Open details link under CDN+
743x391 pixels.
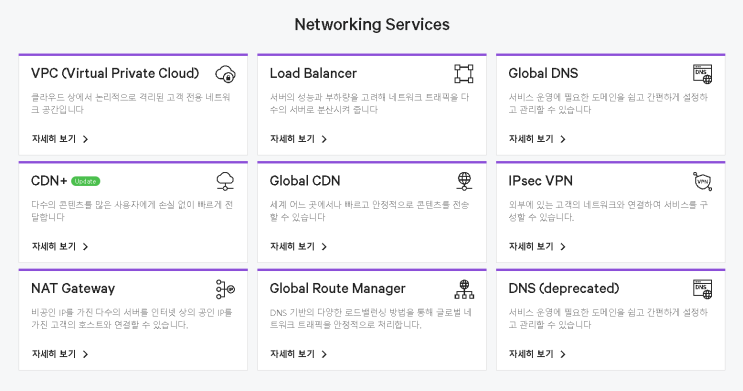(x=60, y=246)
